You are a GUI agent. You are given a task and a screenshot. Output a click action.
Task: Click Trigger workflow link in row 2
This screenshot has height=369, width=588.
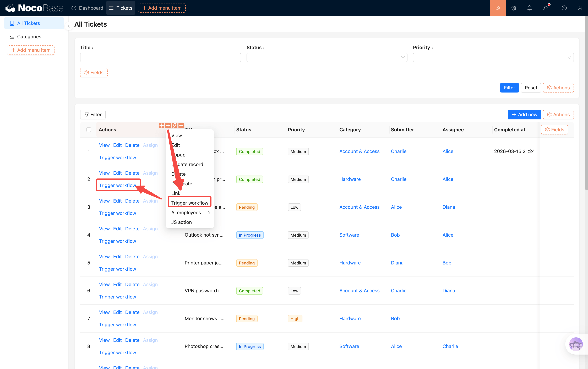pos(118,185)
